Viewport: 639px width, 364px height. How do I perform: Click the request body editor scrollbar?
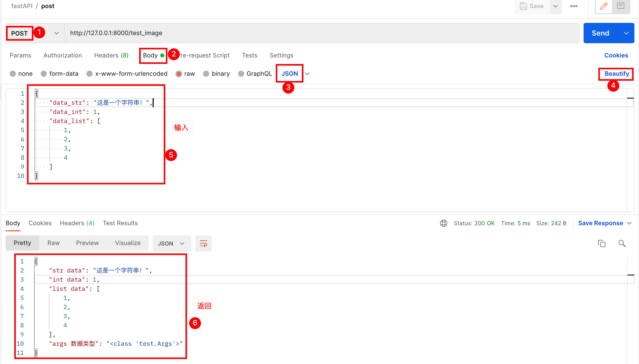click(x=630, y=150)
